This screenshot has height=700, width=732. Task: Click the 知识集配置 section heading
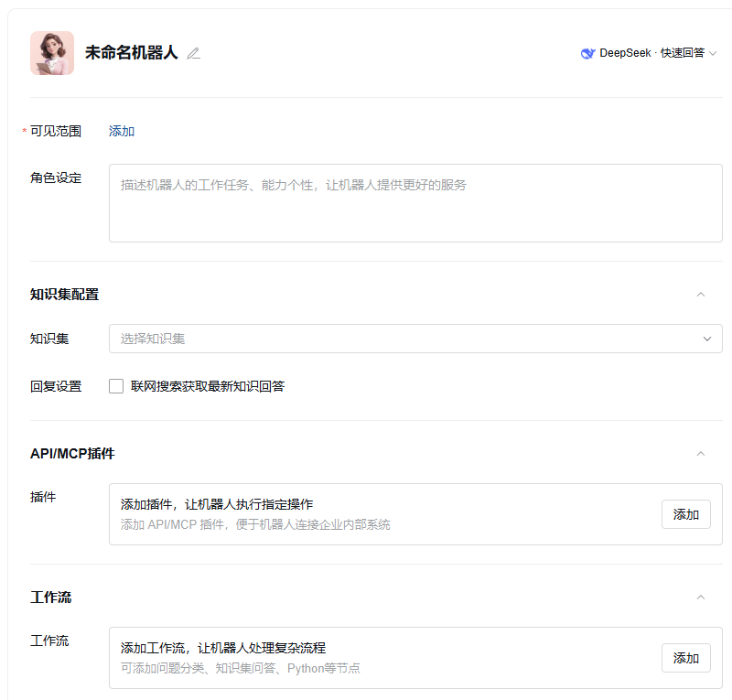pos(64,295)
